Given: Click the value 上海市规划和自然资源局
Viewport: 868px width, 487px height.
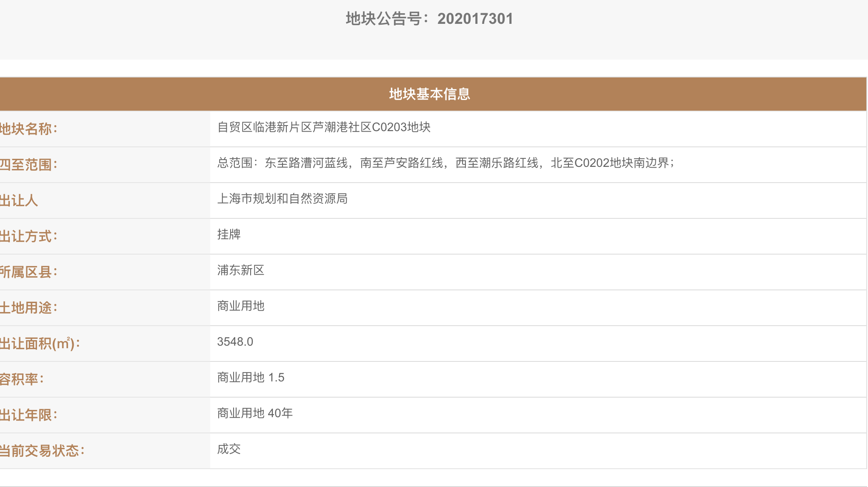Looking at the screenshot, I should [282, 199].
